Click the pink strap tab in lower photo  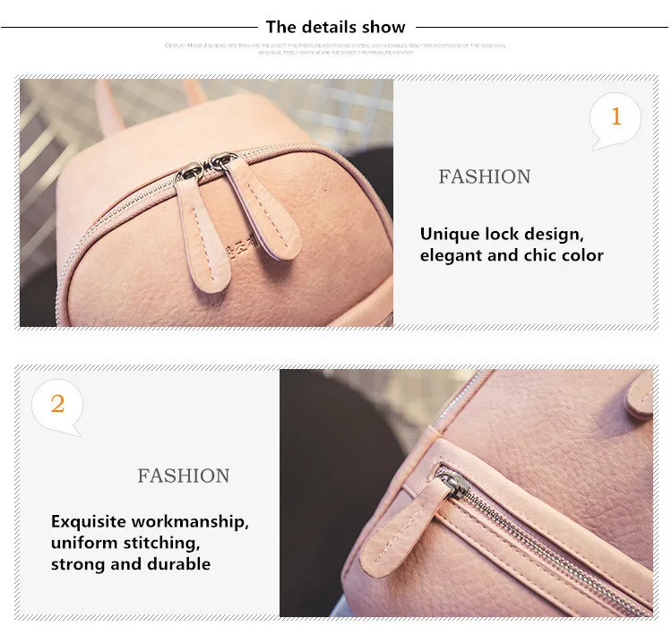[x=640, y=395]
